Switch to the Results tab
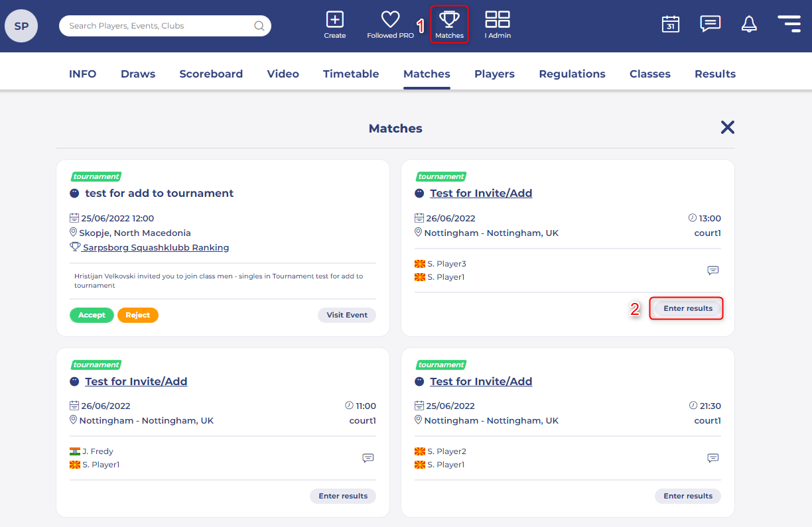 tap(715, 74)
